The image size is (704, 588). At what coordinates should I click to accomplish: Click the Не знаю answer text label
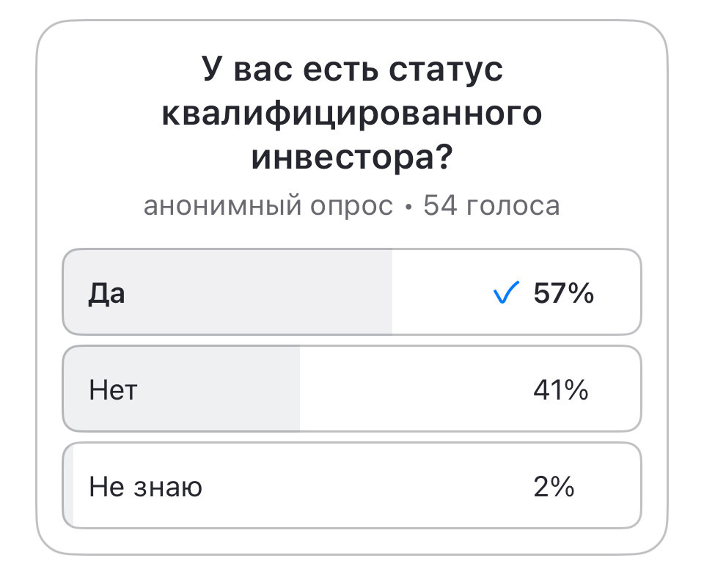pos(145,485)
